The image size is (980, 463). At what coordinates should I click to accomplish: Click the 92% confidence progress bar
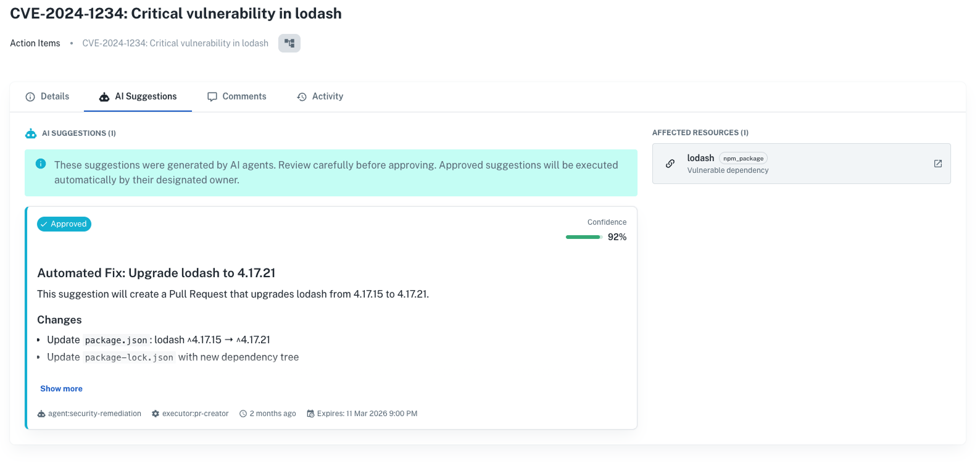pyautogui.click(x=583, y=236)
